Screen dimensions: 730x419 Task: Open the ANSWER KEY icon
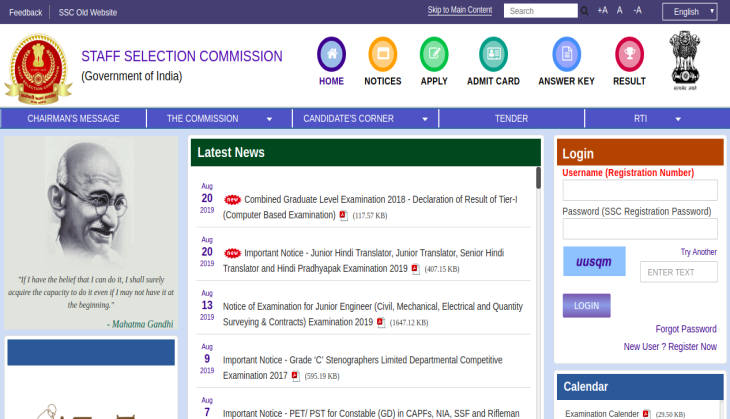(567, 54)
